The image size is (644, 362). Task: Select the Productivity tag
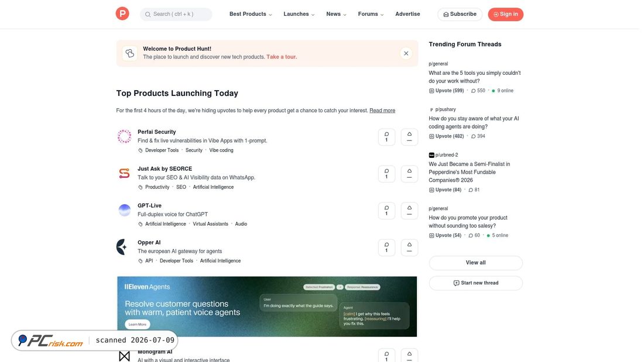click(157, 187)
